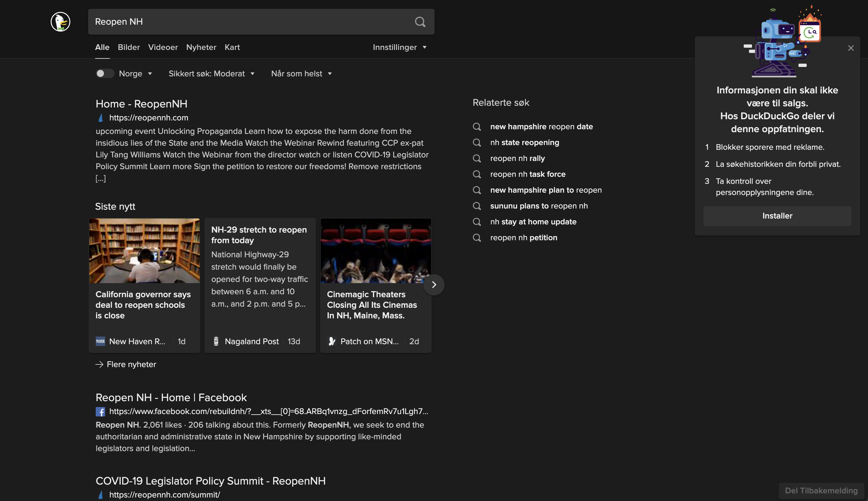This screenshot has height=501, width=868.
Task: Open the Innstillinger dropdown menu
Action: pos(400,47)
